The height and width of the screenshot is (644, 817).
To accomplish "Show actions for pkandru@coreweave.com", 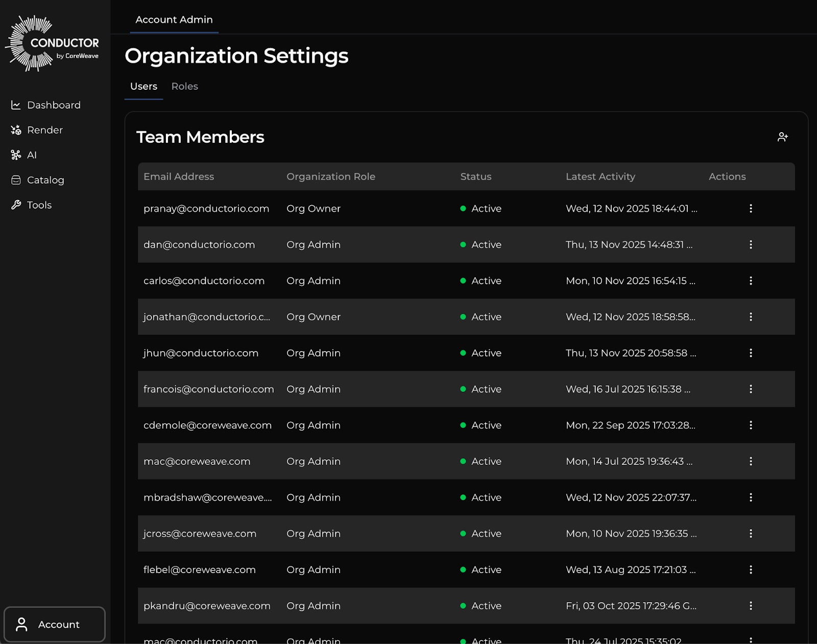I will [x=751, y=606].
